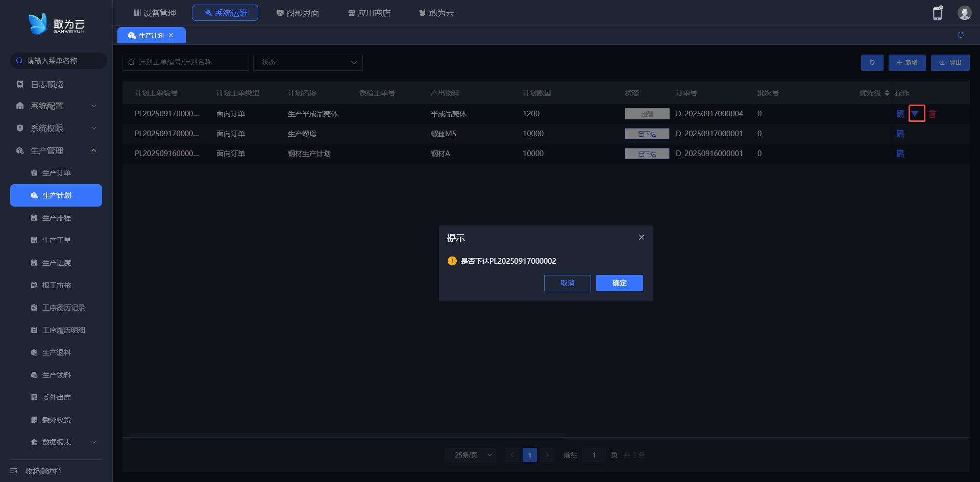The height and width of the screenshot is (482, 980).
Task: Open the 状态 filter dropdown
Action: (x=308, y=62)
